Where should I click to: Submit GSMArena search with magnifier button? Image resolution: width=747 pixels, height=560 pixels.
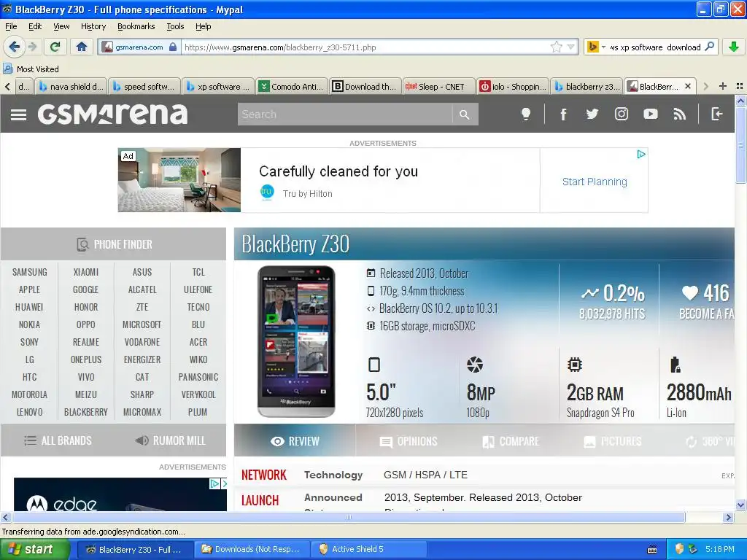point(465,114)
